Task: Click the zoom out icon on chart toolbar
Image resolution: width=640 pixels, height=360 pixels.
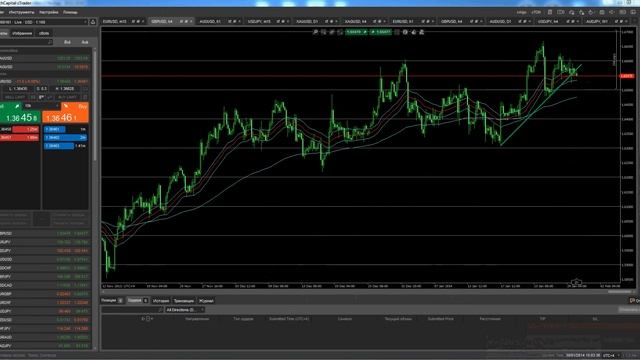Action: pyautogui.click(x=324, y=32)
